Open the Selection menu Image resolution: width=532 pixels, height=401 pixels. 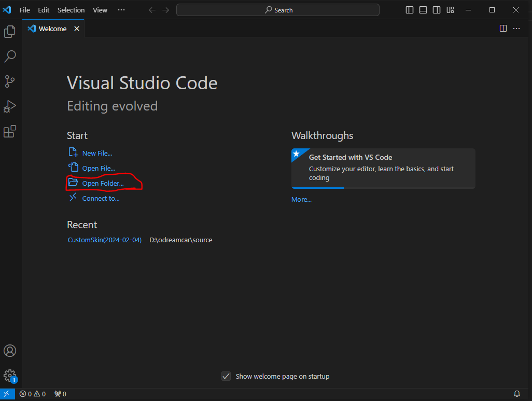71,10
